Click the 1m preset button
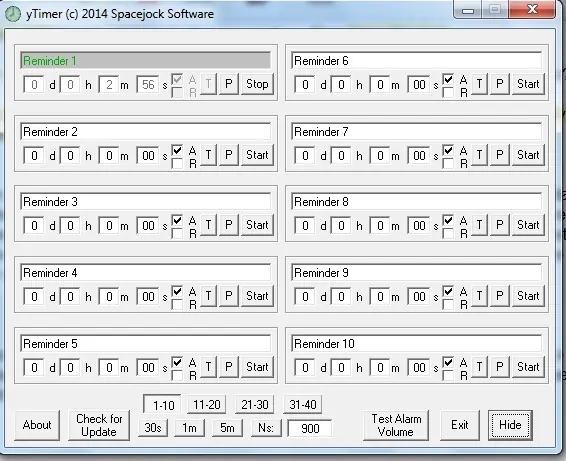The height and width of the screenshot is (461, 566). click(189, 428)
